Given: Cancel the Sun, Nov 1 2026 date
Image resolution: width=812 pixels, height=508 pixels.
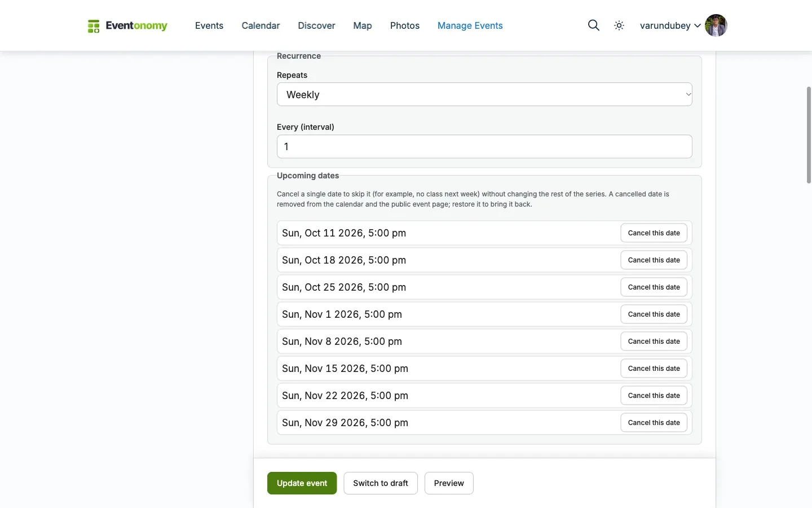Looking at the screenshot, I should (654, 314).
